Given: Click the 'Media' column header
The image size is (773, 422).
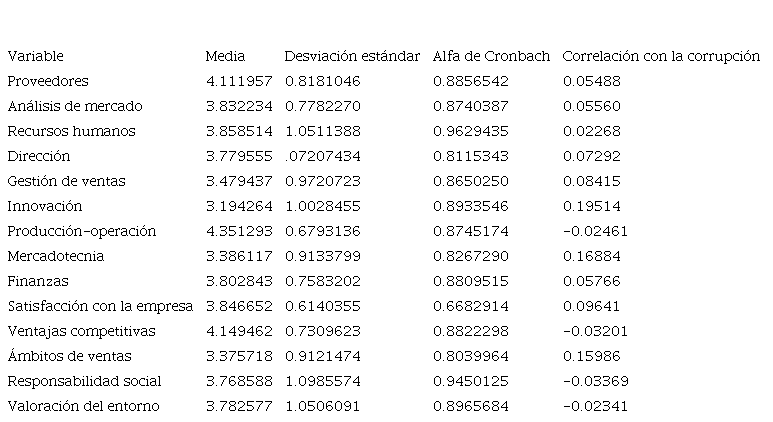Looking at the screenshot, I should pyautogui.click(x=225, y=56).
